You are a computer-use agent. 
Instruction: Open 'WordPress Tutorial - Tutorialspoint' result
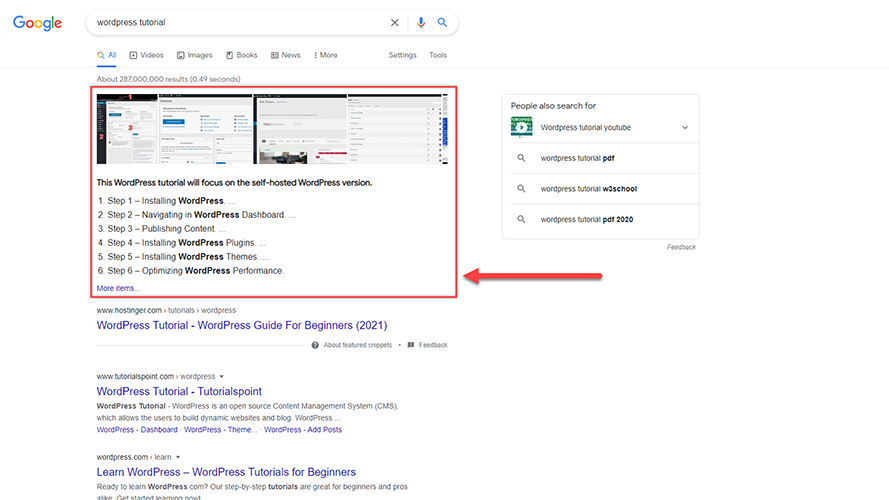[x=179, y=391]
